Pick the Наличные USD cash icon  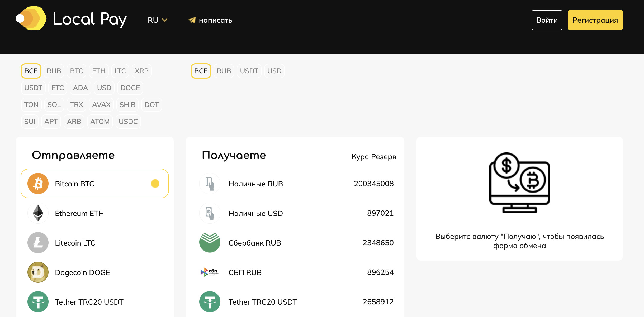pyautogui.click(x=210, y=213)
